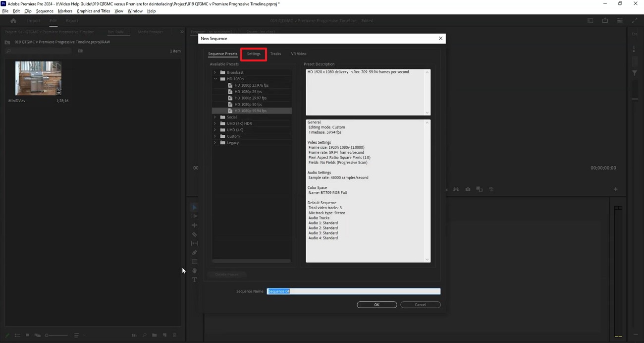Expand the Custom presets folder
The width and height of the screenshot is (644, 343).
(x=215, y=136)
